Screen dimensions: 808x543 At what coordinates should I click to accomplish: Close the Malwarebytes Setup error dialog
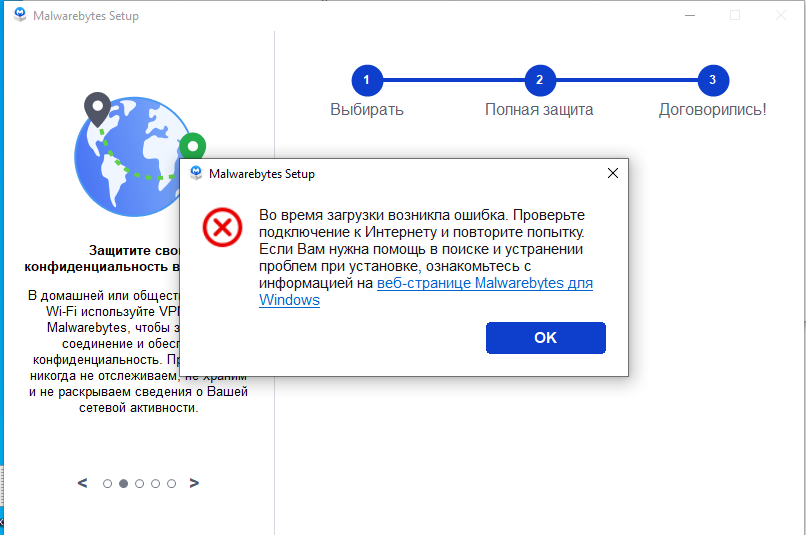(x=613, y=174)
